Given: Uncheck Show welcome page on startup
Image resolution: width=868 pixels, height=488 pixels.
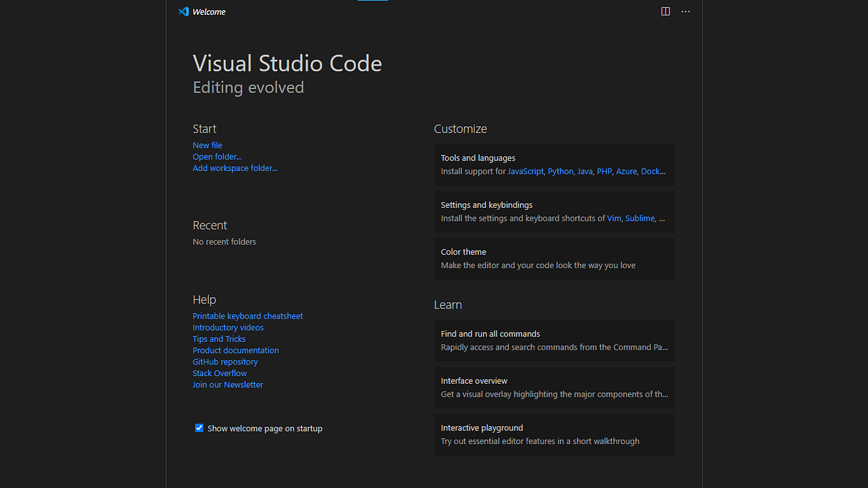Looking at the screenshot, I should click(199, 428).
